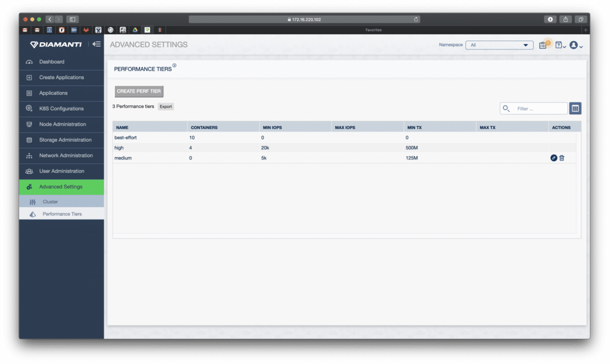Click the User Administration people icon
609x364 pixels.
29,171
